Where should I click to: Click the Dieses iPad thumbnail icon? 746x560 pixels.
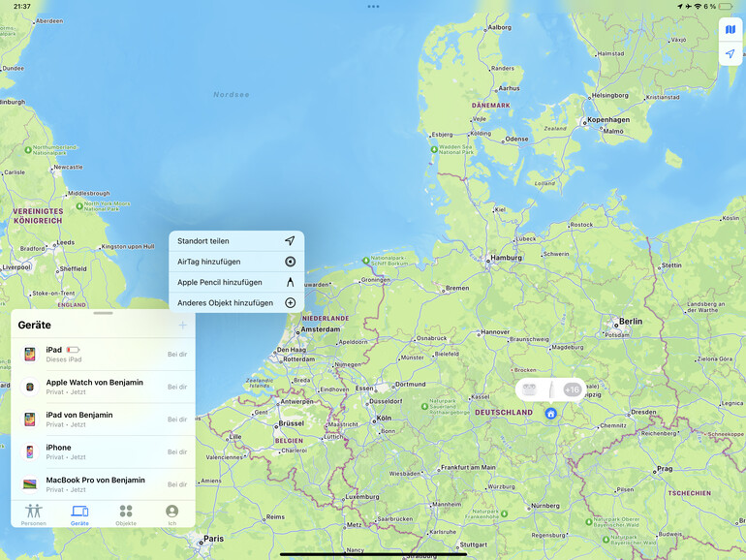point(29,355)
